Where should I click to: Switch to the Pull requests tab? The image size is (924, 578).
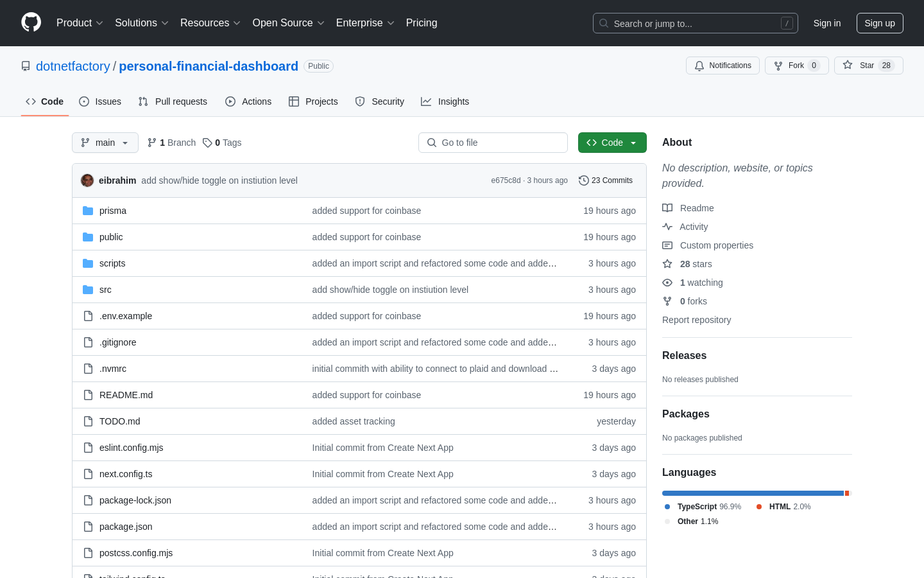173,101
